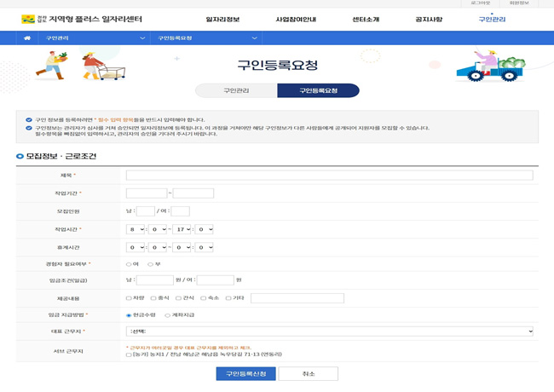Click the text field next to 기타
554x392 pixels.
(x=297, y=298)
